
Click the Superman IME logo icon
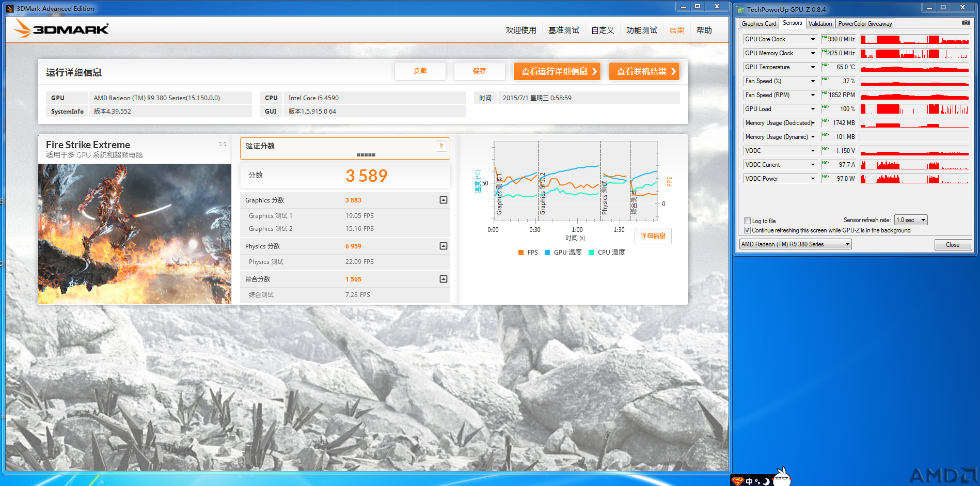(738, 481)
